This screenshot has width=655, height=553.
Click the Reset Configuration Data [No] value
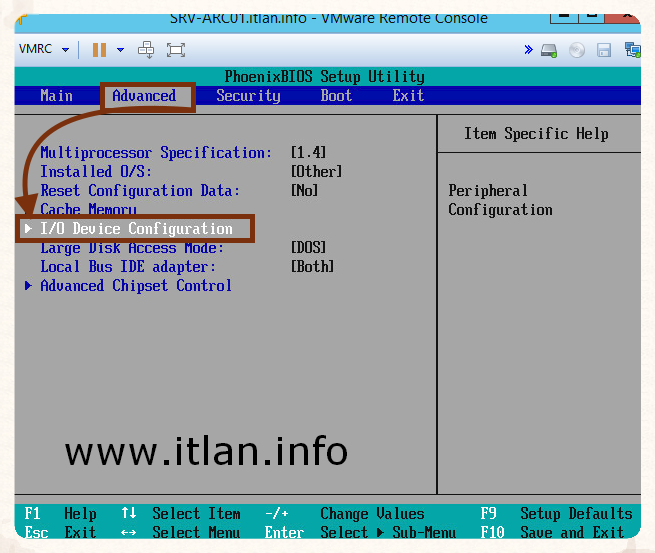point(304,191)
